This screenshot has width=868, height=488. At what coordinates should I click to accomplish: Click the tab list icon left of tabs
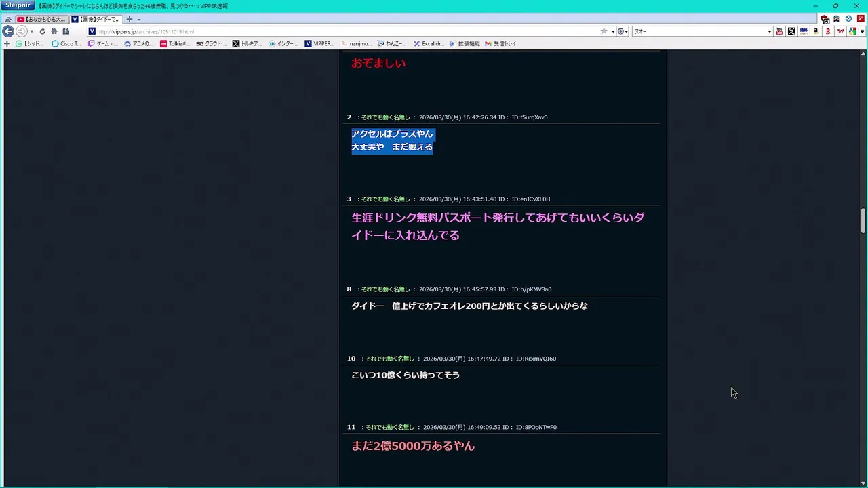point(8,19)
